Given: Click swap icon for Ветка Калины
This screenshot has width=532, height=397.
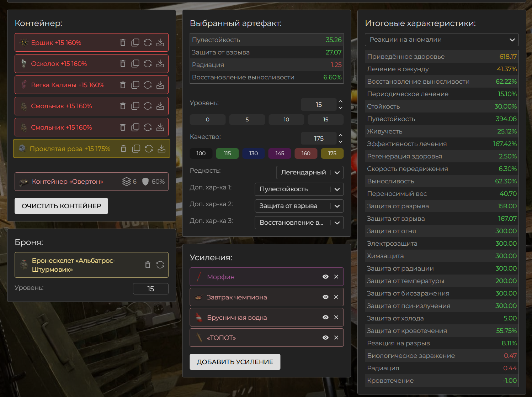Looking at the screenshot, I should tap(148, 85).
